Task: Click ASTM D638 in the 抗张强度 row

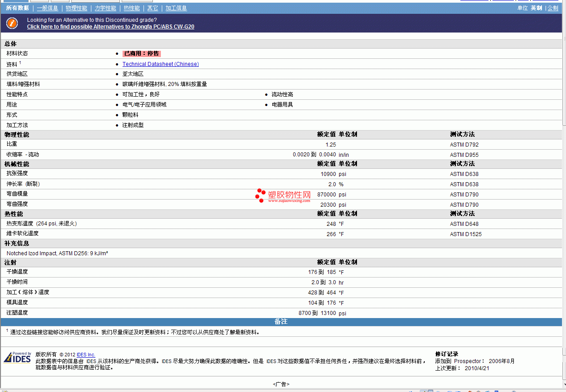Action: click(464, 174)
